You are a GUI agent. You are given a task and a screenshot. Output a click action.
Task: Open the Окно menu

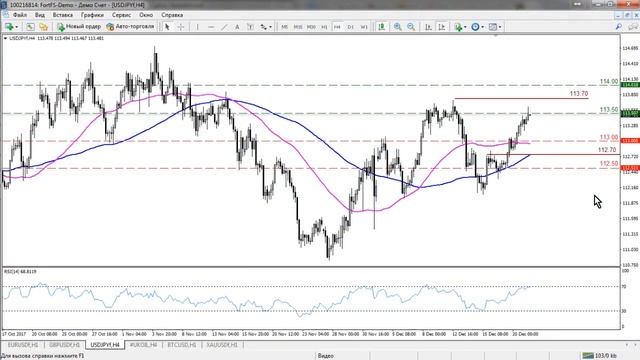(x=146, y=15)
